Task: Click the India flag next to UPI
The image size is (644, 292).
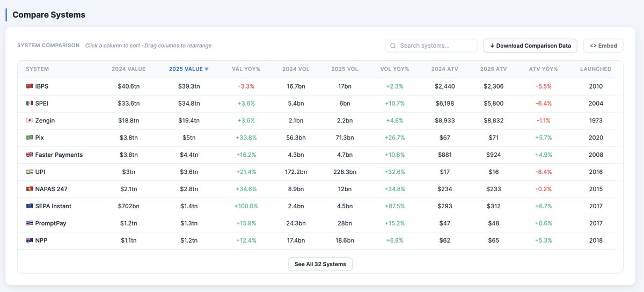Action: coord(30,172)
